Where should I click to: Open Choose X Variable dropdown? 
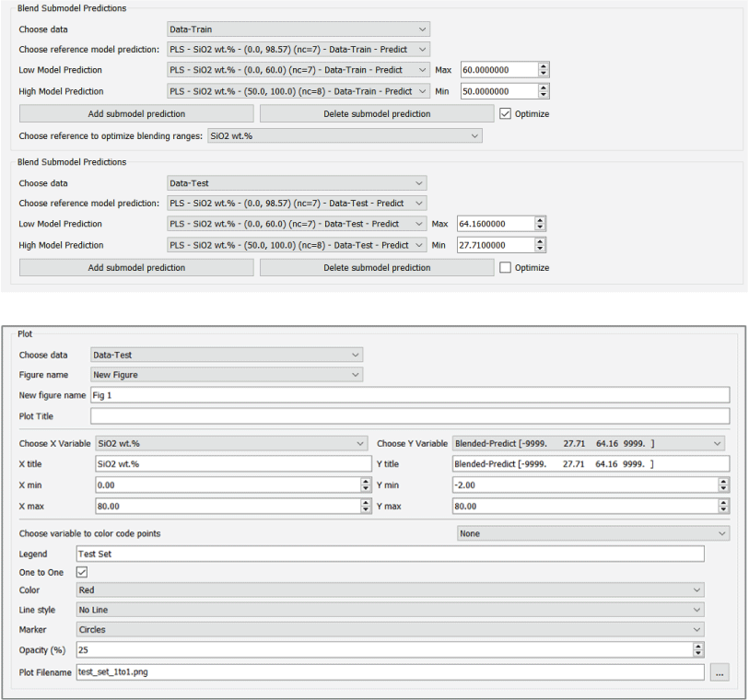pos(230,444)
